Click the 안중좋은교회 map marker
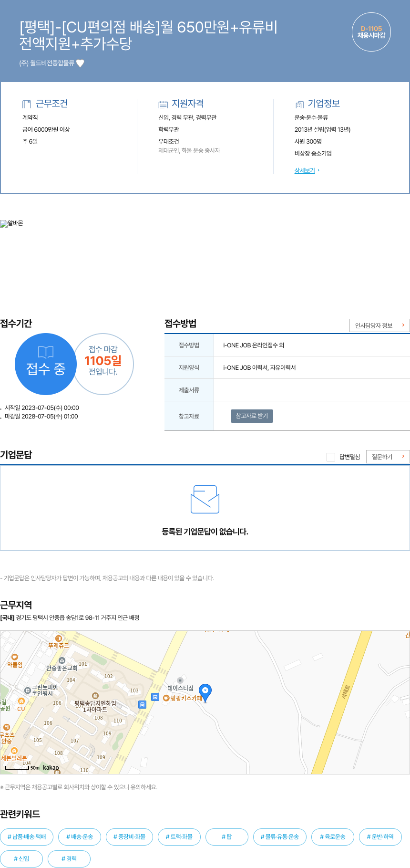Viewport: 410px width, 868px height. (61, 660)
